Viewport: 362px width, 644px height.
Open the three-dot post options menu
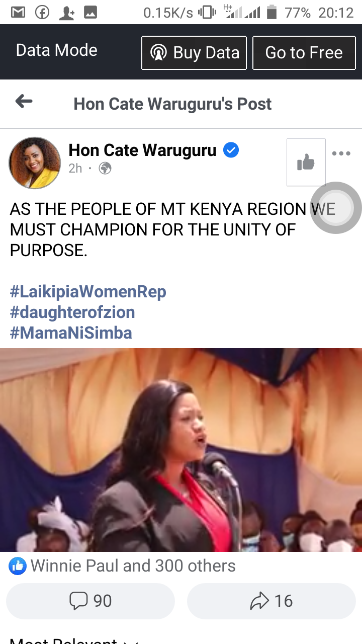click(x=341, y=153)
